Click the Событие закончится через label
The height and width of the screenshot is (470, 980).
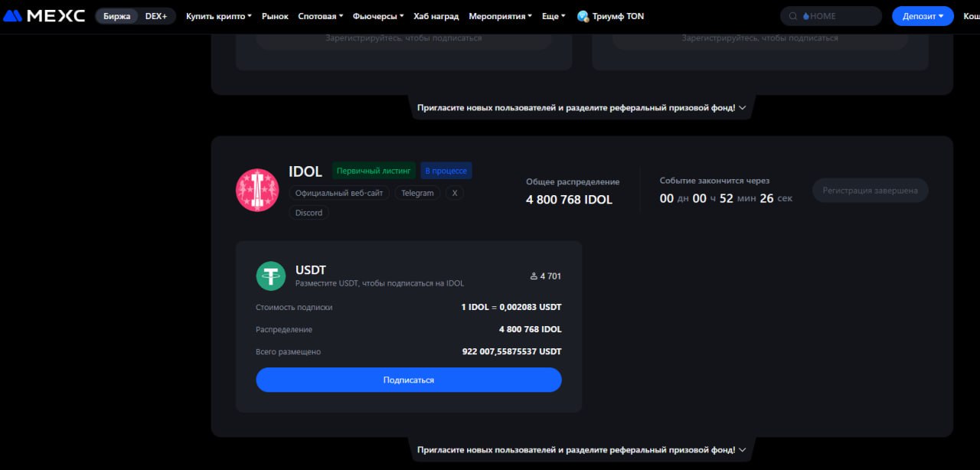[x=715, y=181]
